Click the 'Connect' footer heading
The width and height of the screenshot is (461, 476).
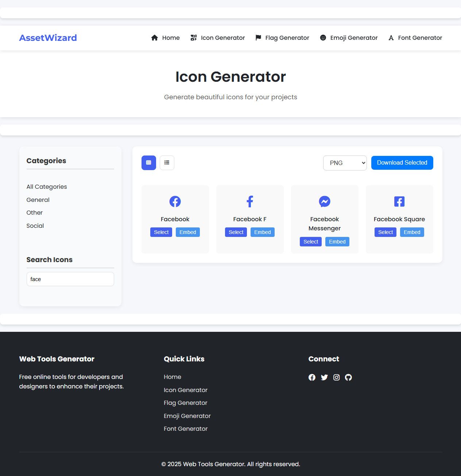click(324, 359)
